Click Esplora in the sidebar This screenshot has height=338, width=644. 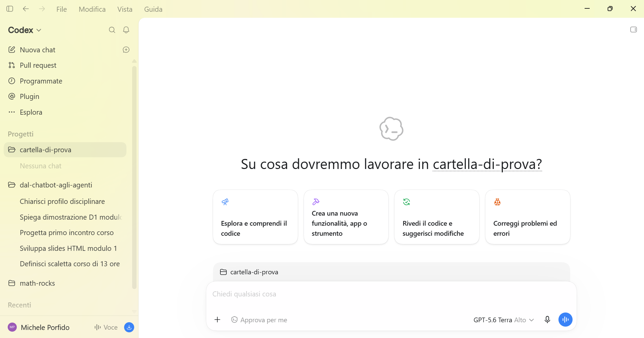coord(65,112)
